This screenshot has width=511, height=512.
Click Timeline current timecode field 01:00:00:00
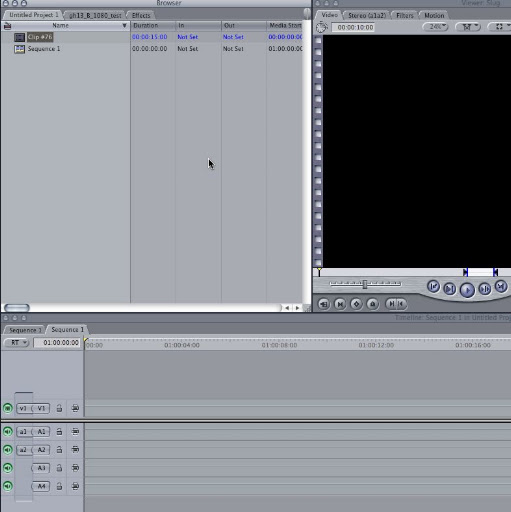pos(57,343)
